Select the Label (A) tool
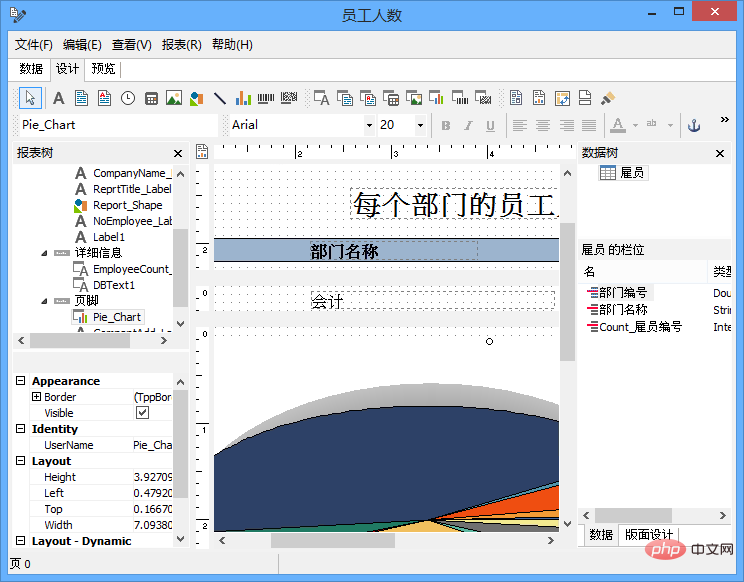 (58, 98)
